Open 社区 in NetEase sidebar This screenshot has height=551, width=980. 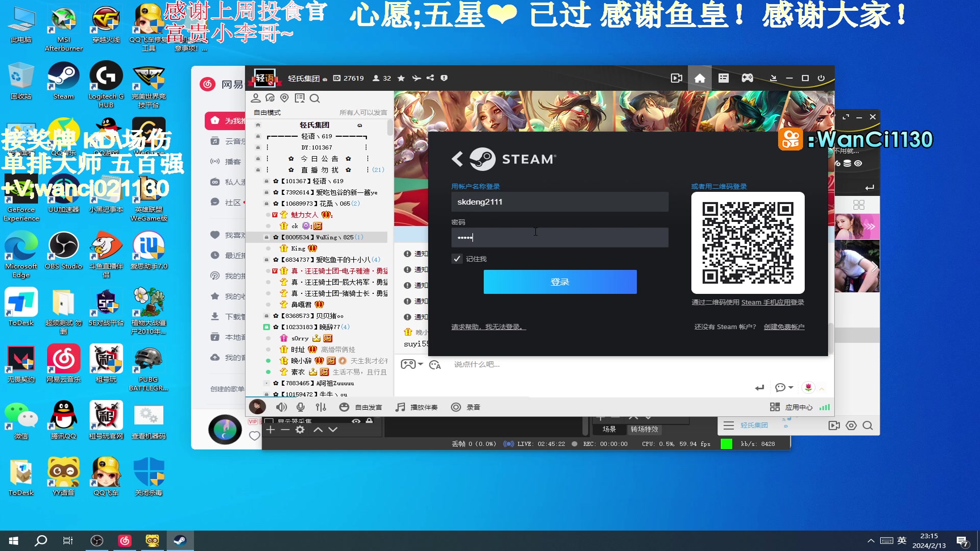click(x=226, y=202)
